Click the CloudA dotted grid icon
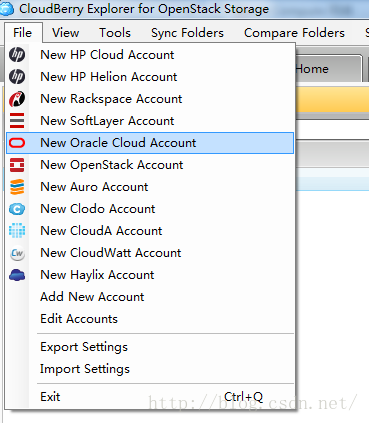Viewport: 369px width, 423px height. [x=17, y=231]
